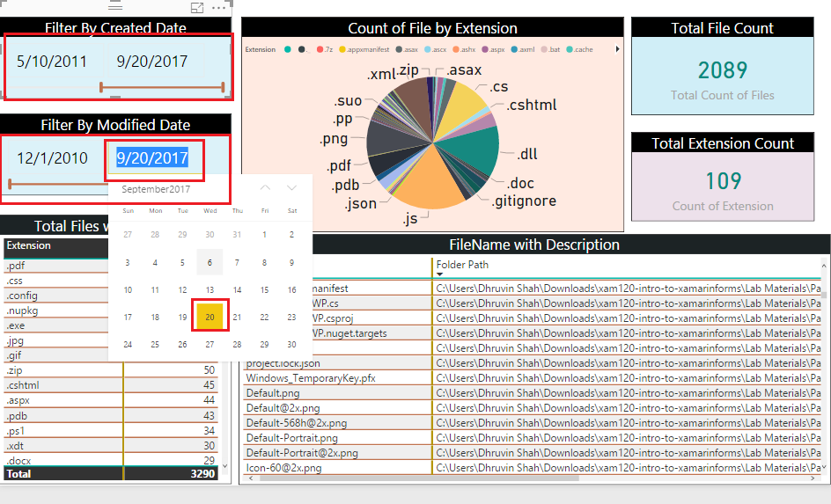Screen dimensions: 831x504
Task: Click the Total 3290 row
Action: [111, 474]
